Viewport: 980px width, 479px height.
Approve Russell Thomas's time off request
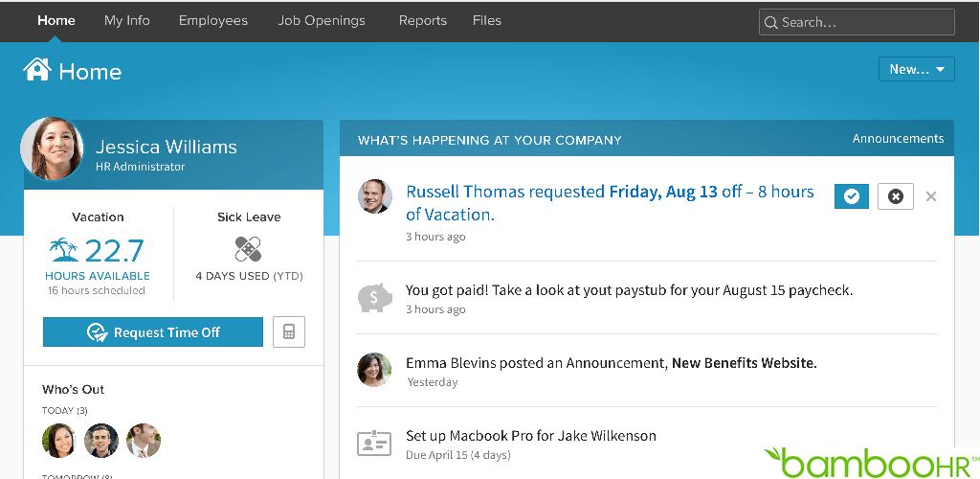pyautogui.click(x=851, y=195)
